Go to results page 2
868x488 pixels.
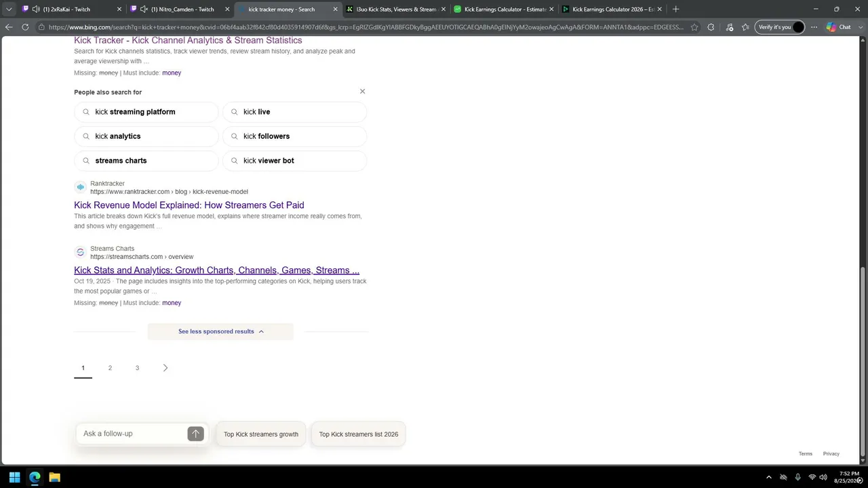pos(110,368)
